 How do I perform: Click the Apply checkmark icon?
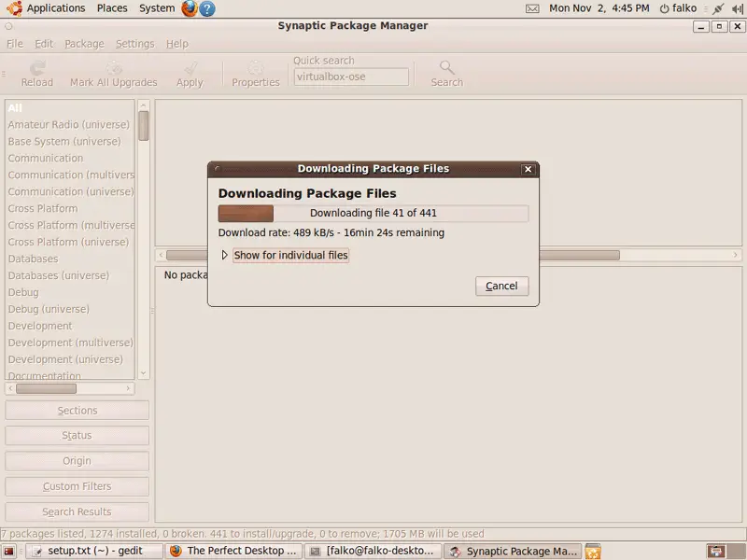(x=190, y=67)
